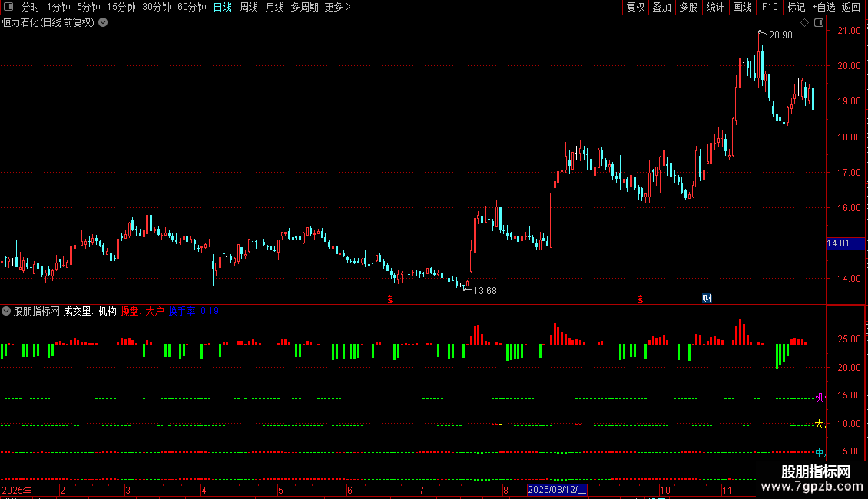This screenshot has height=499, width=868.
Task: Click the 大户 indicator label
Action: 155,312
